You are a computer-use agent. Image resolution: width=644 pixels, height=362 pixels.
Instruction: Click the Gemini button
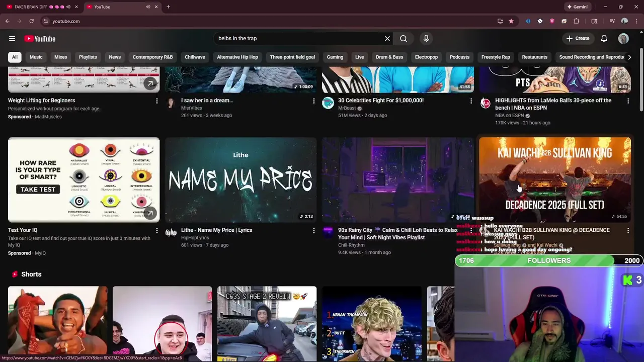[x=577, y=7]
